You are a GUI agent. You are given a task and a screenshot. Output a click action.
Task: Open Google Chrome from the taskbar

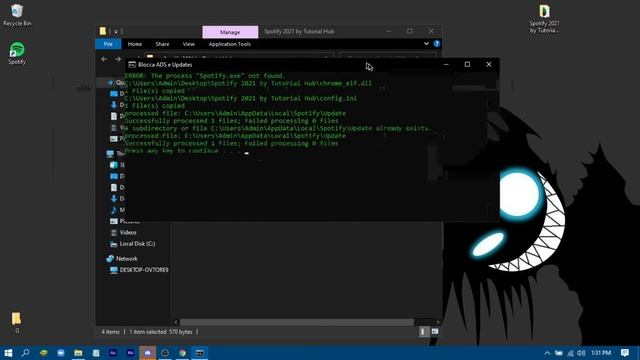click(182, 353)
